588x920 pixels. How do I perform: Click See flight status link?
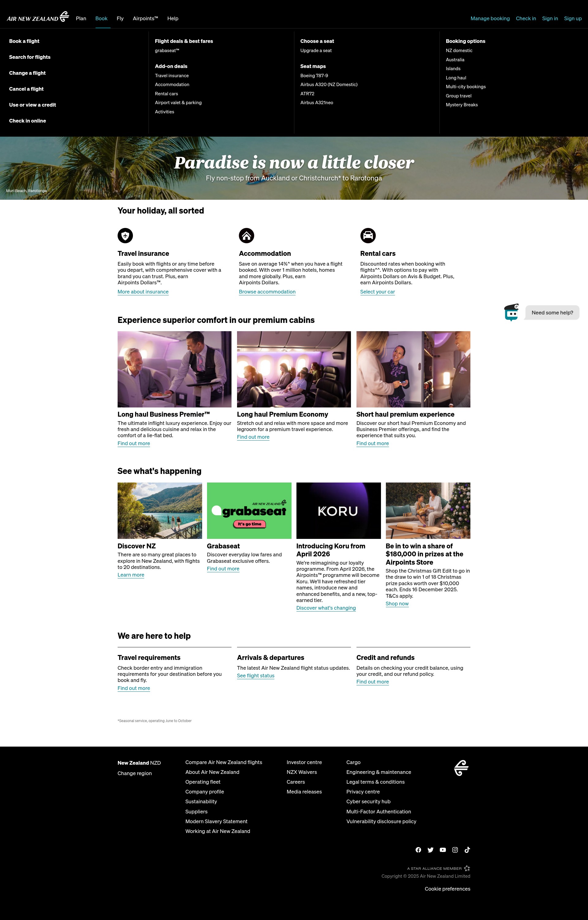point(255,676)
